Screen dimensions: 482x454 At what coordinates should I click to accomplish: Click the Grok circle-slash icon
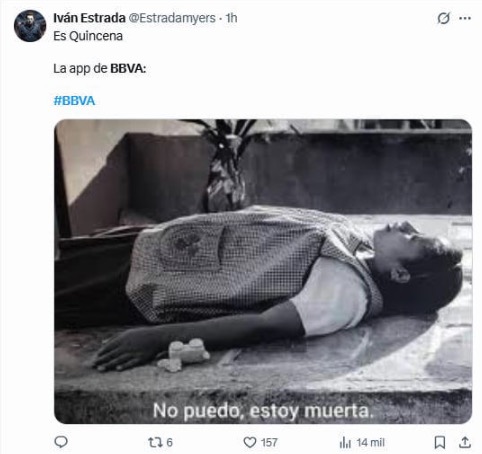coord(444,18)
